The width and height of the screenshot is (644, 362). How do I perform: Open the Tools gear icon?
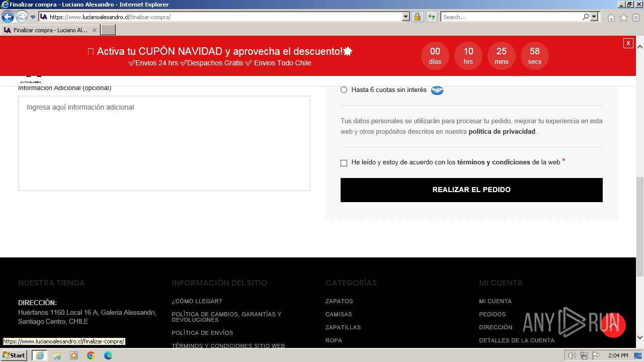[636, 18]
